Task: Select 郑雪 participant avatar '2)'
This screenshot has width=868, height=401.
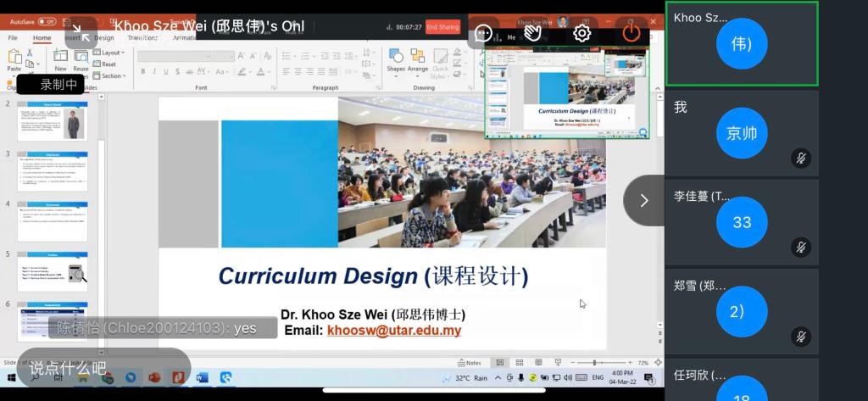Action: coord(742,311)
